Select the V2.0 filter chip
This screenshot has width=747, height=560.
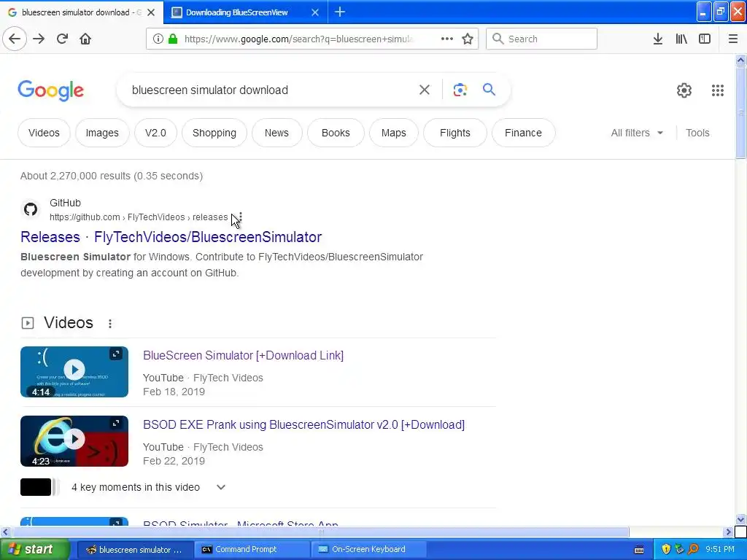[155, 133]
